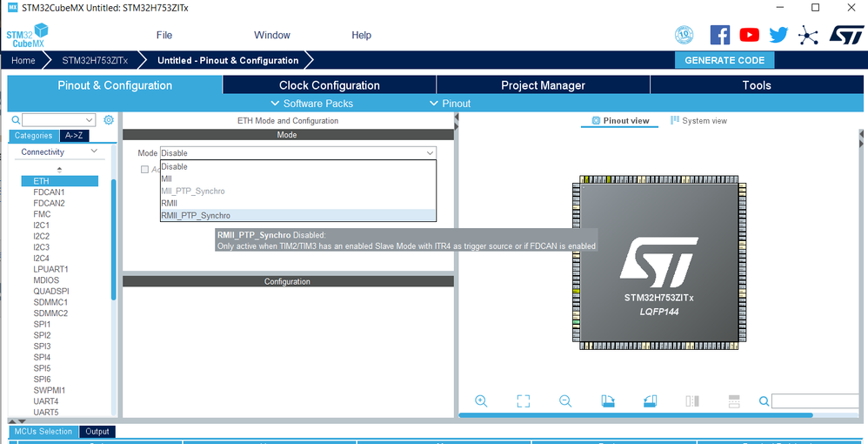Select SPI1 peripheral
The height and width of the screenshot is (444, 868).
42,324
